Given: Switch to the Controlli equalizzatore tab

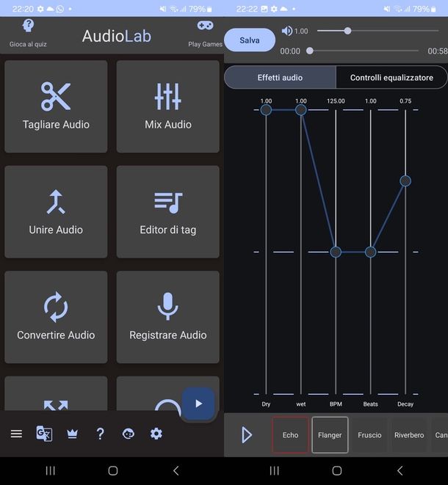Looking at the screenshot, I should click(391, 78).
